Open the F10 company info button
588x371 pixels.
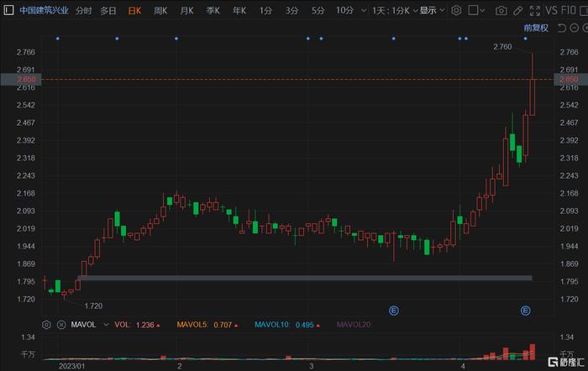[568, 10]
